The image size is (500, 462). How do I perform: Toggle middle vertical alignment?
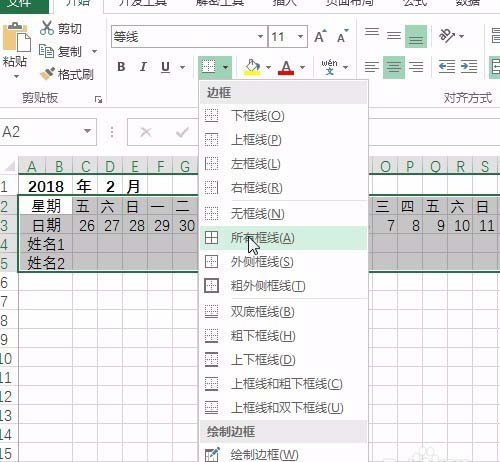click(394, 36)
